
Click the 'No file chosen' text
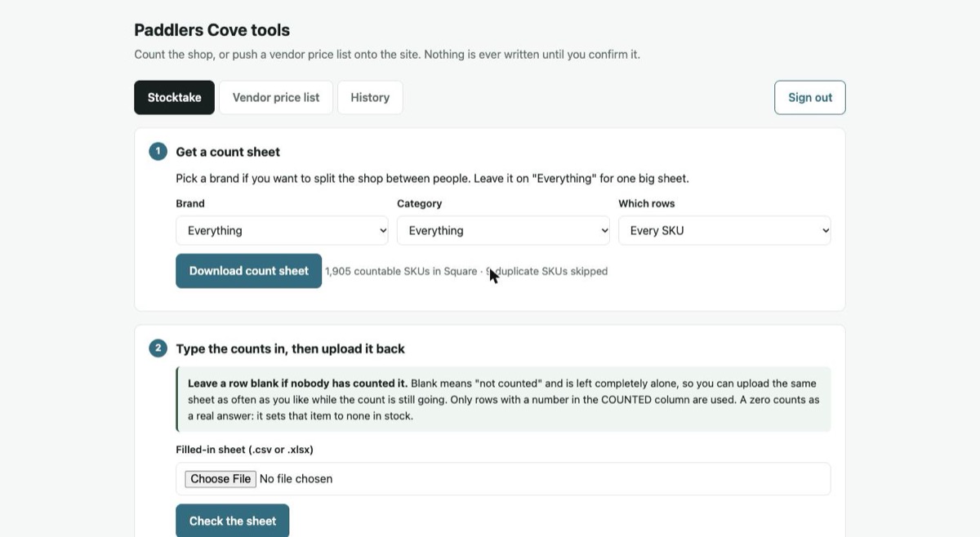point(296,479)
